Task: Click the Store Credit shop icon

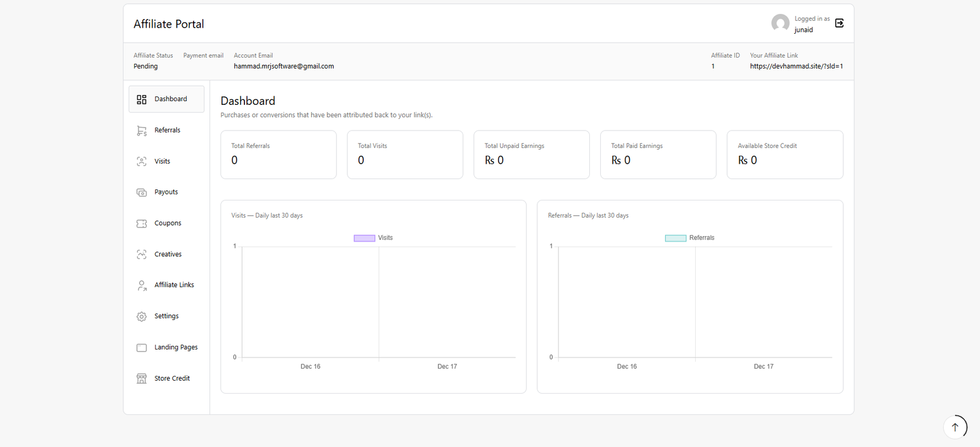Action: pyautogui.click(x=141, y=378)
